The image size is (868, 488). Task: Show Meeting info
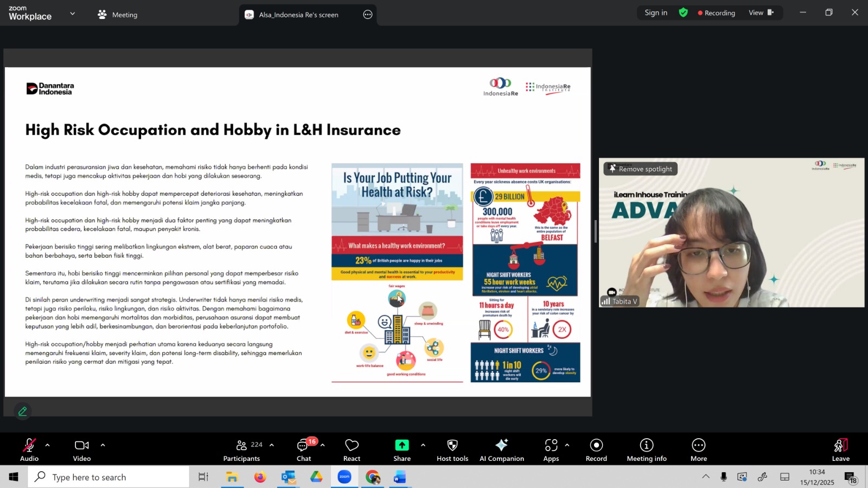[647, 450]
